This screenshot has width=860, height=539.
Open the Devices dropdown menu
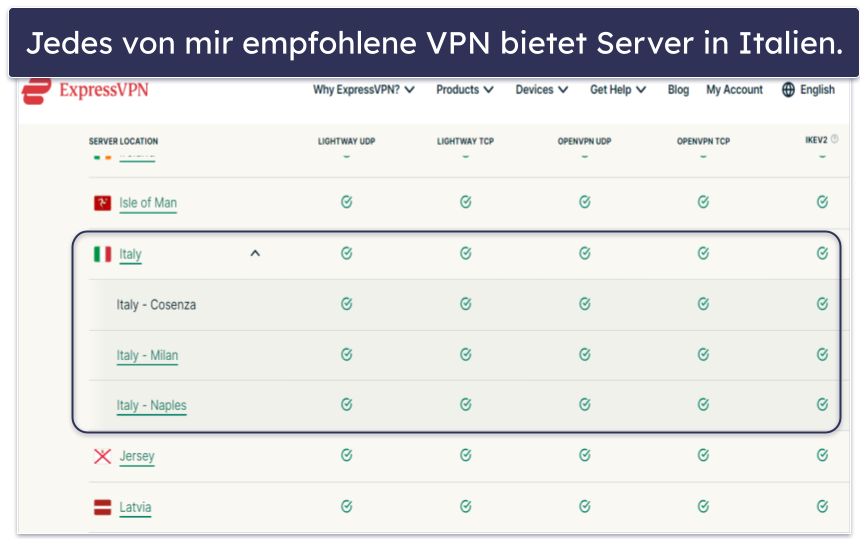pos(541,89)
